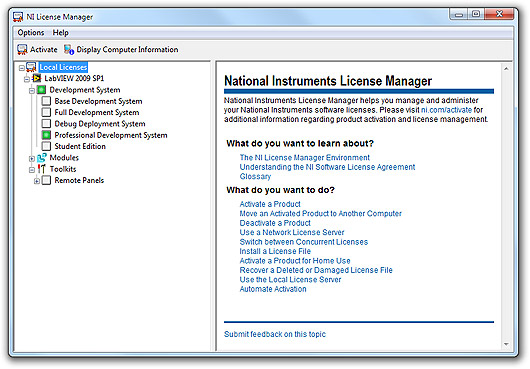Click the help pane scroll down arrow
This screenshot has width=530, height=369.
(x=506, y=344)
